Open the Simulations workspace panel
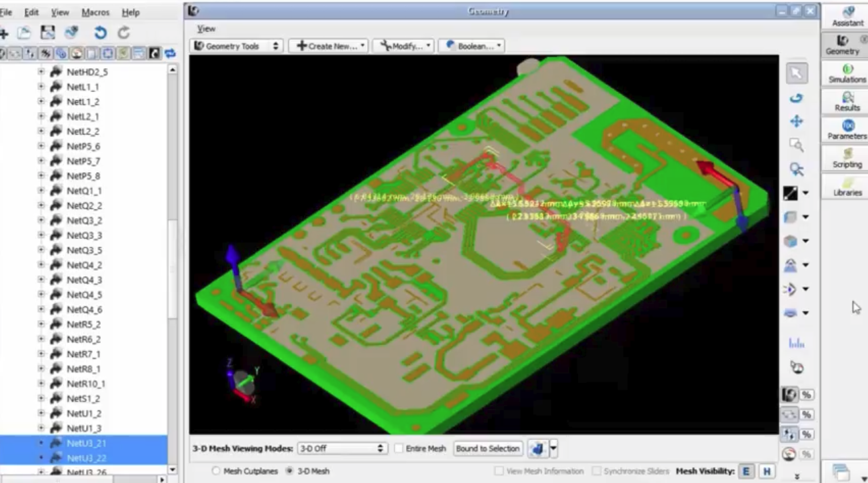Screen dimensions: 868x483 (x=847, y=73)
